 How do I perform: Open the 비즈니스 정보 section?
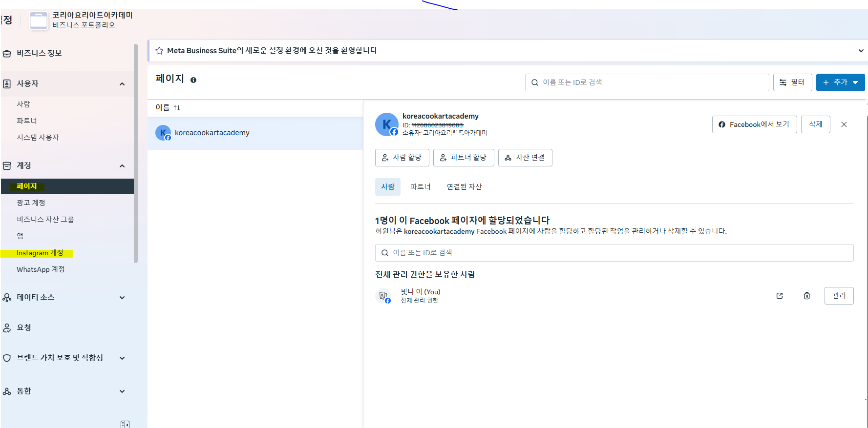[x=39, y=53]
